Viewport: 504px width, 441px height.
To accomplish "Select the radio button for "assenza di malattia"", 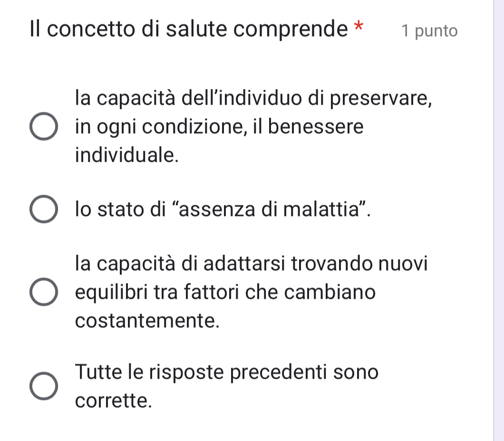I will point(44,210).
